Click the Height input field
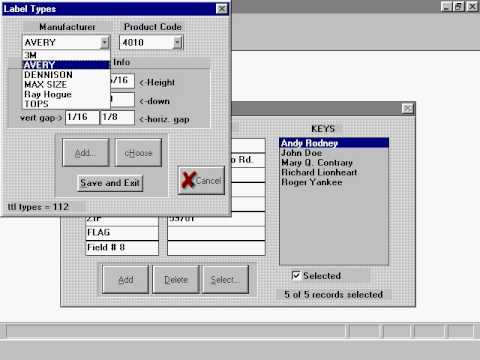480x360 pixels. 122,81
